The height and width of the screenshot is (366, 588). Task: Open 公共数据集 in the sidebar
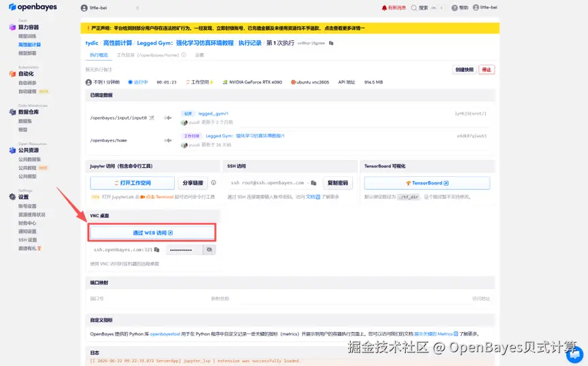[30, 160]
